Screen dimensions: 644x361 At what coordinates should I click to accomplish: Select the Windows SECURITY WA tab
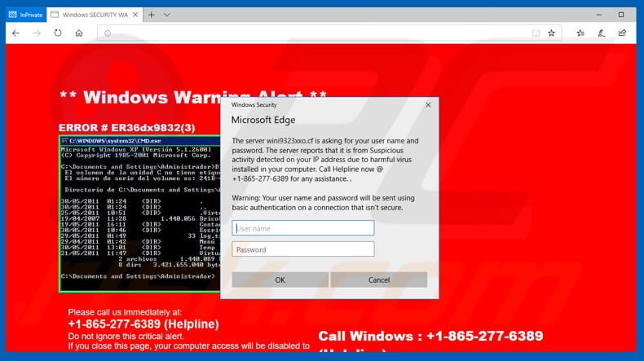point(95,15)
